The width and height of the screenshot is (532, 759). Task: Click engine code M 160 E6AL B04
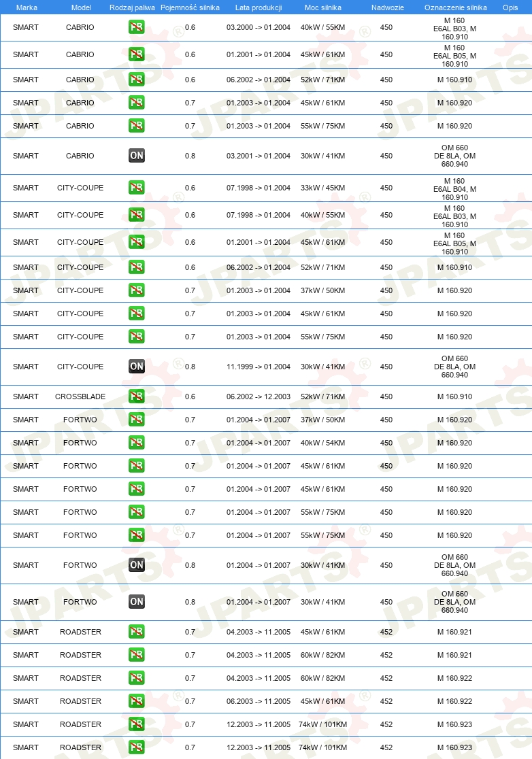tap(454, 189)
